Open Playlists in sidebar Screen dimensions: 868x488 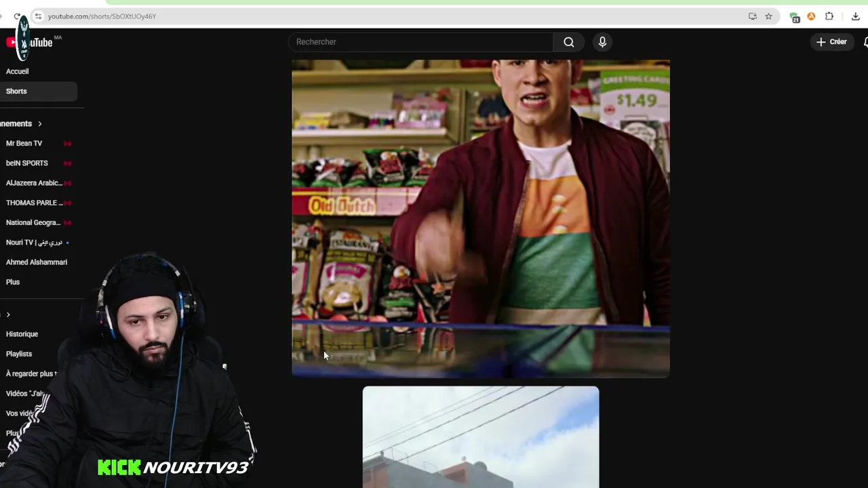(19, 354)
